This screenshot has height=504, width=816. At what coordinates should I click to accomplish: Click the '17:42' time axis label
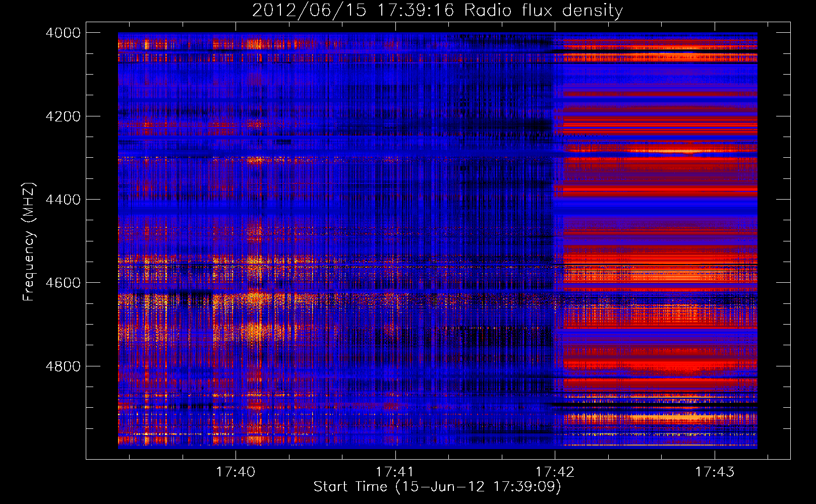tap(555, 472)
